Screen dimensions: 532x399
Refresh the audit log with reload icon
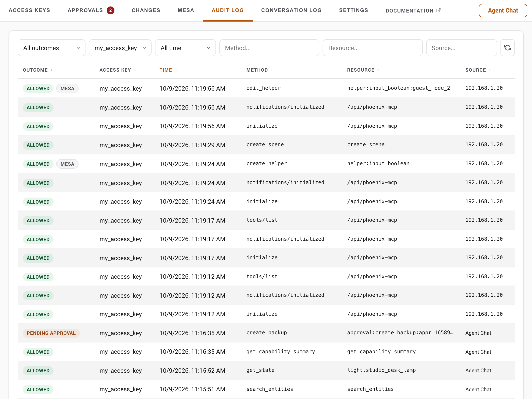coord(507,48)
